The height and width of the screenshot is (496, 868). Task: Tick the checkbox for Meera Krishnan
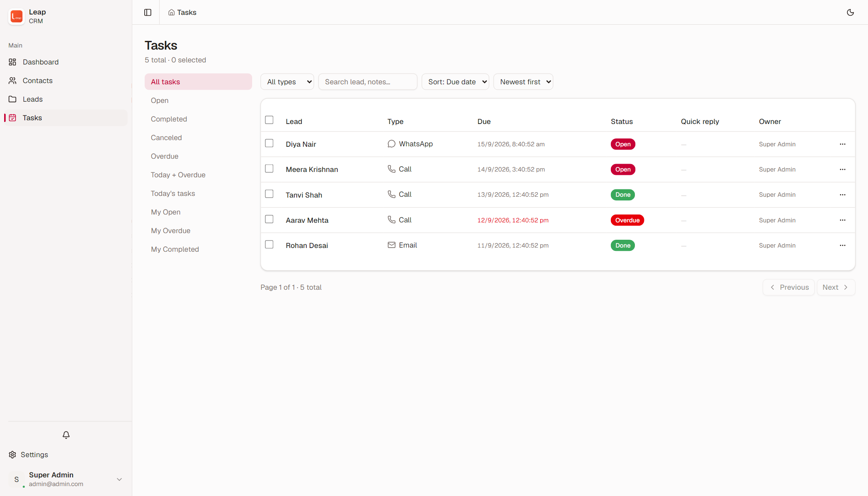tap(269, 169)
